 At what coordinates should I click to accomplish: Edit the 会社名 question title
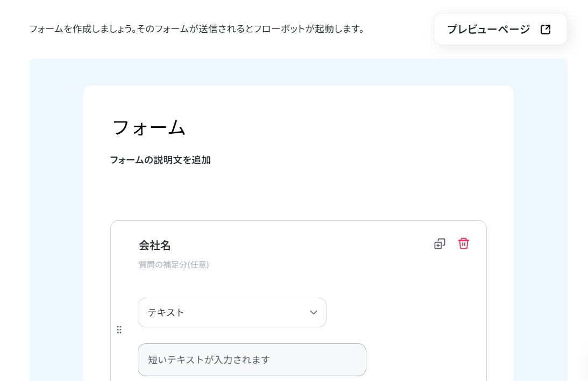click(155, 246)
